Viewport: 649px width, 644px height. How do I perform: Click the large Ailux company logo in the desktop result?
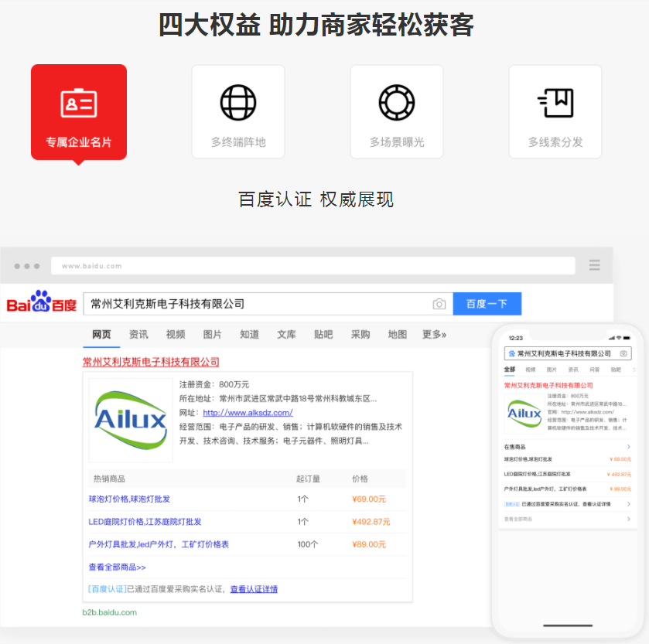coord(131,421)
